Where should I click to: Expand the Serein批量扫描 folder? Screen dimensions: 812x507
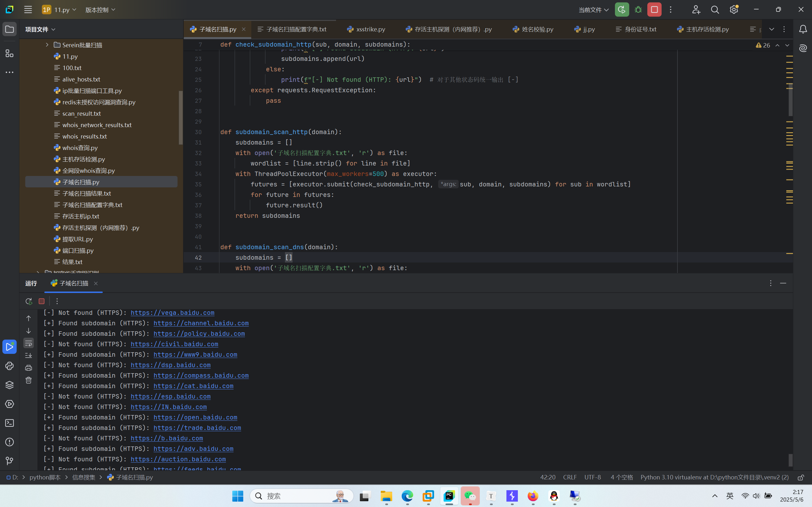click(x=47, y=45)
